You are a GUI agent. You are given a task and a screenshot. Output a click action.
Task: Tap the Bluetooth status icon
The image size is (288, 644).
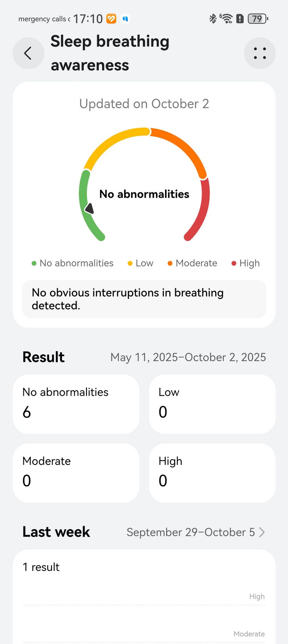[213, 19]
